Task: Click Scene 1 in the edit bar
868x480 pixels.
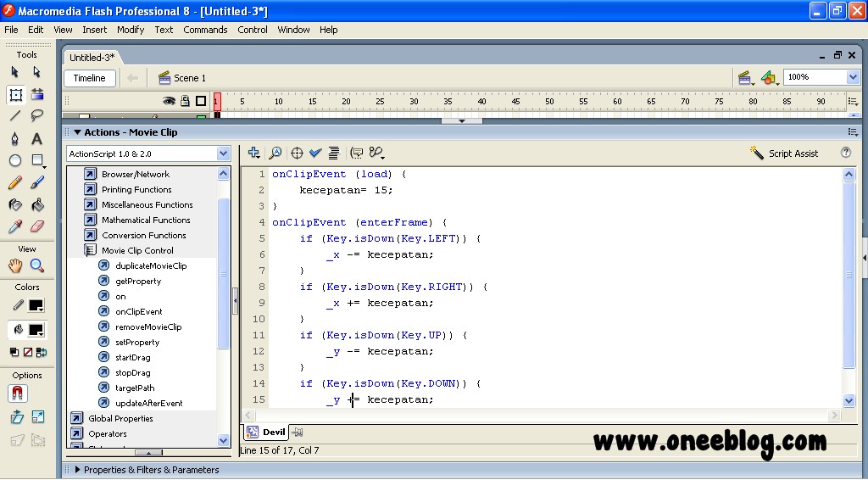Action: point(182,78)
